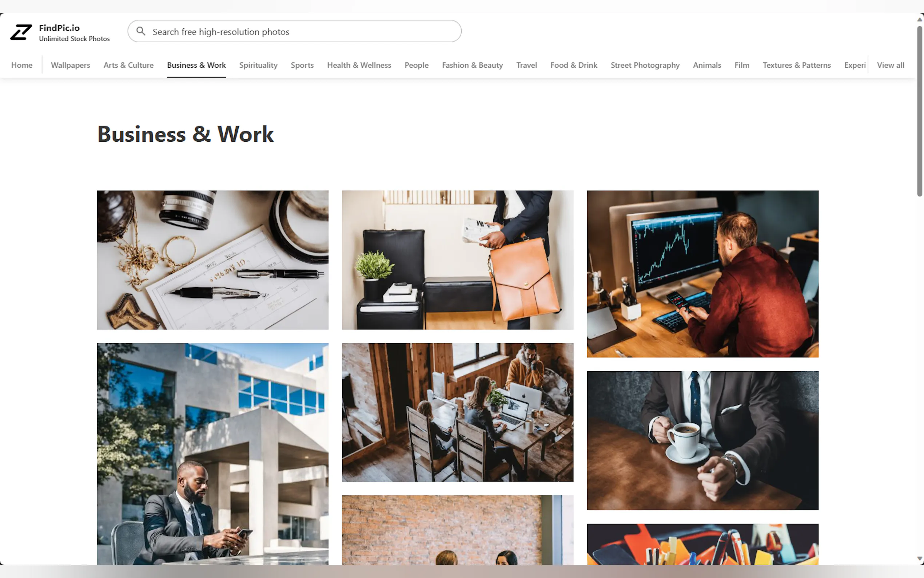Image resolution: width=924 pixels, height=578 pixels.
Task: Open the Street Photography category
Action: (x=645, y=65)
